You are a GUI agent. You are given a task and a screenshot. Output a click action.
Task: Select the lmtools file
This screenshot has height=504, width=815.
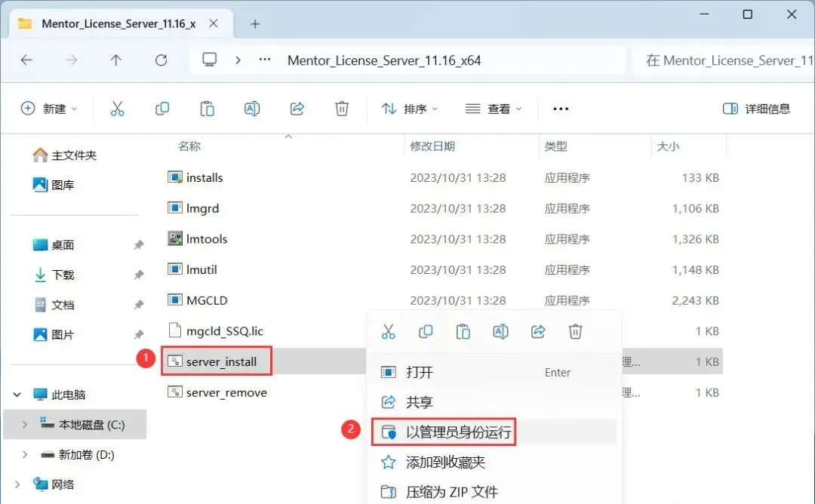[x=197, y=239]
